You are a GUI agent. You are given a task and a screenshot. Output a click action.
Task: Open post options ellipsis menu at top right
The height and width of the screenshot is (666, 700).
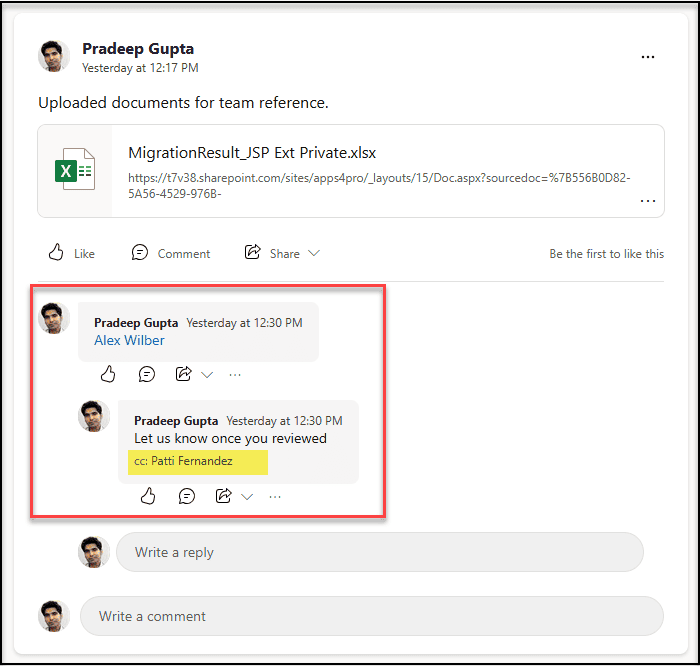pos(648,57)
